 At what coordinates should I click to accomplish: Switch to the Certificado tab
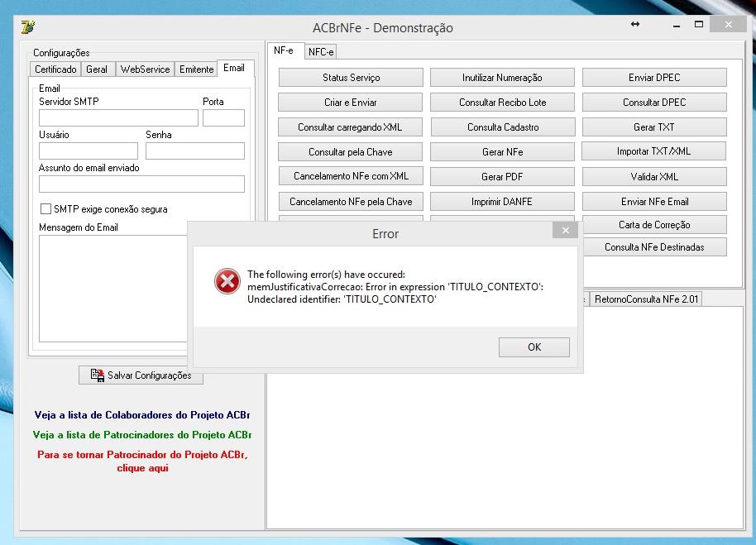(x=55, y=69)
